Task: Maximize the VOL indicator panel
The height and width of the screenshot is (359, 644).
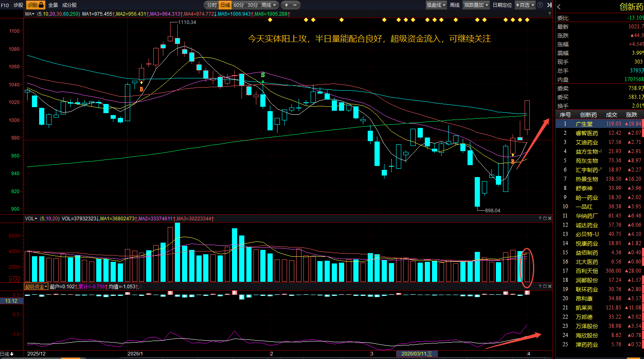Action: (x=545, y=218)
